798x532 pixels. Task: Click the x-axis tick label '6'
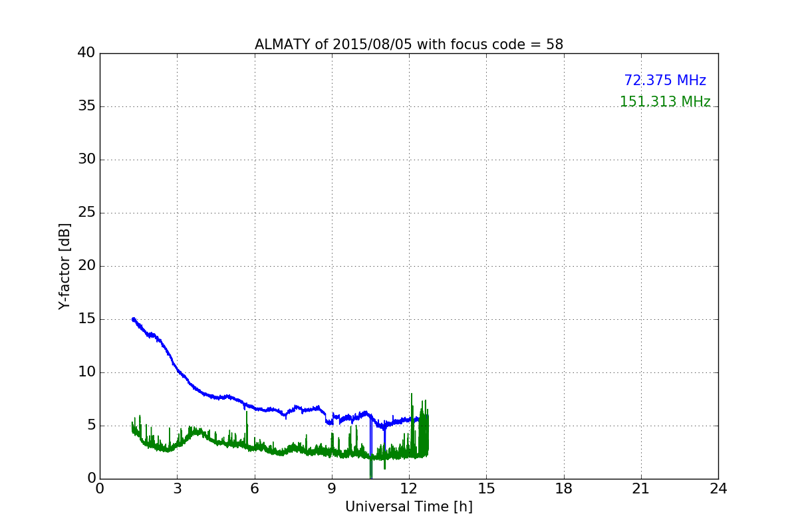[x=255, y=488]
